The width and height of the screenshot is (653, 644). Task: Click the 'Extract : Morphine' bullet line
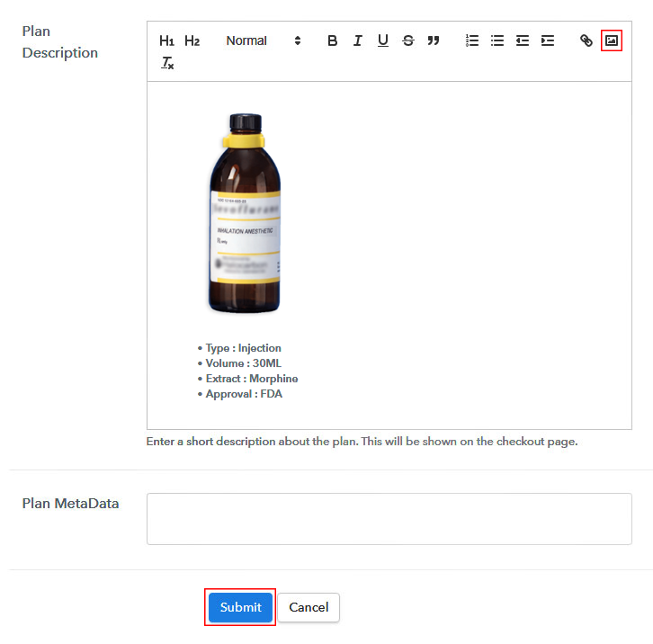click(x=252, y=379)
